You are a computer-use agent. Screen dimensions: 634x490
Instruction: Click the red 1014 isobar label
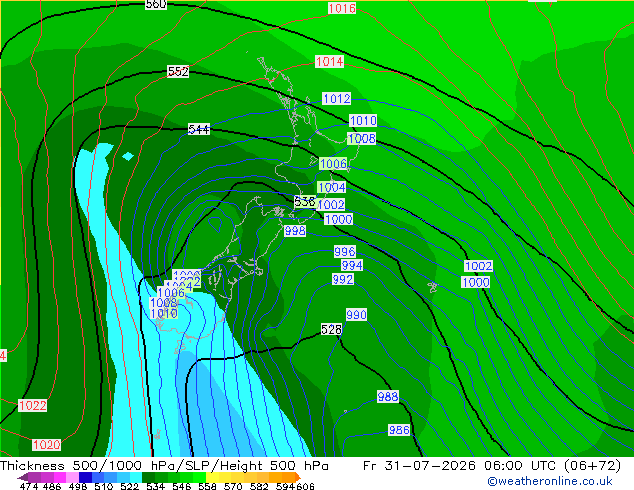pos(330,61)
